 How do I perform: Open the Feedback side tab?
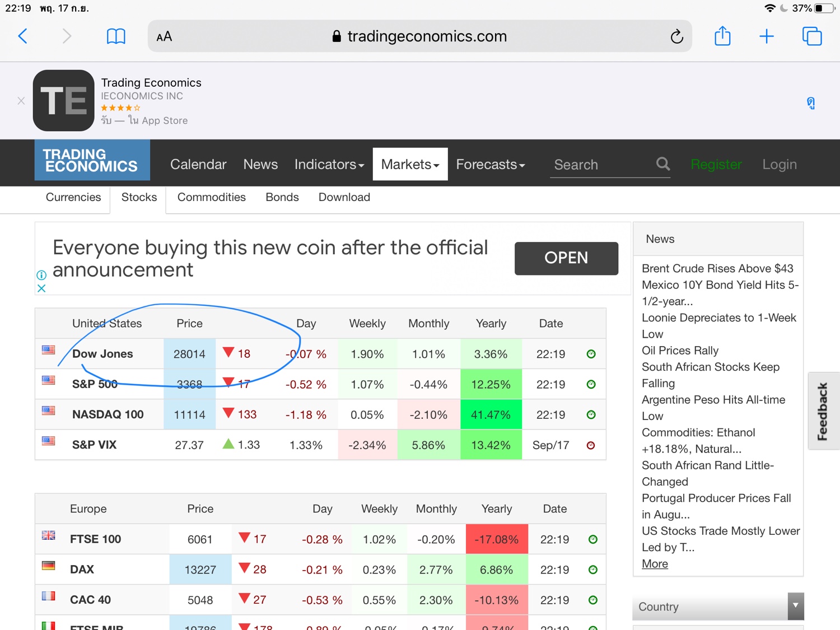click(823, 411)
